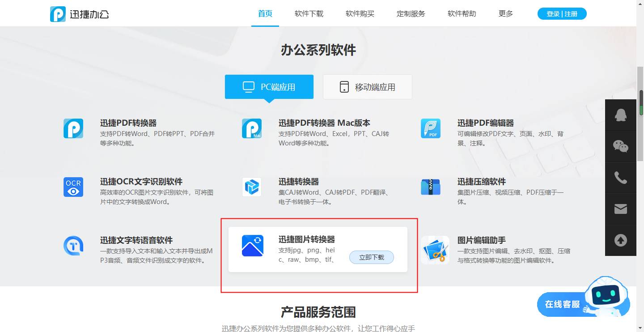Go to 首页 navigation tab
Screen dimensions: 644x332
[x=265, y=13]
